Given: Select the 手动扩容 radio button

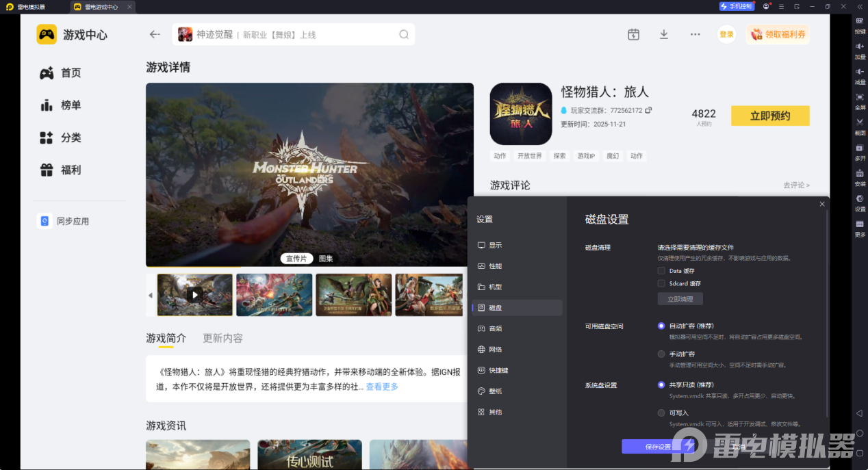Looking at the screenshot, I should pyautogui.click(x=661, y=354).
